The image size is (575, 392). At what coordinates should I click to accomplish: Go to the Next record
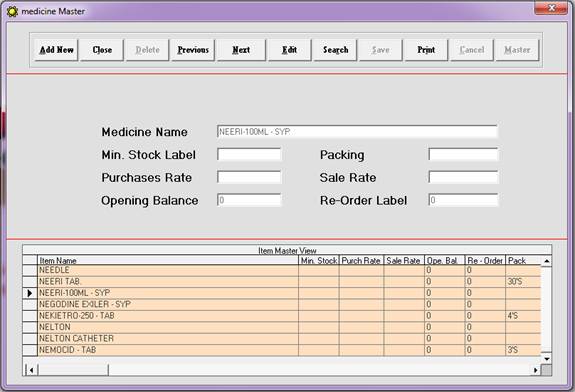coord(241,50)
